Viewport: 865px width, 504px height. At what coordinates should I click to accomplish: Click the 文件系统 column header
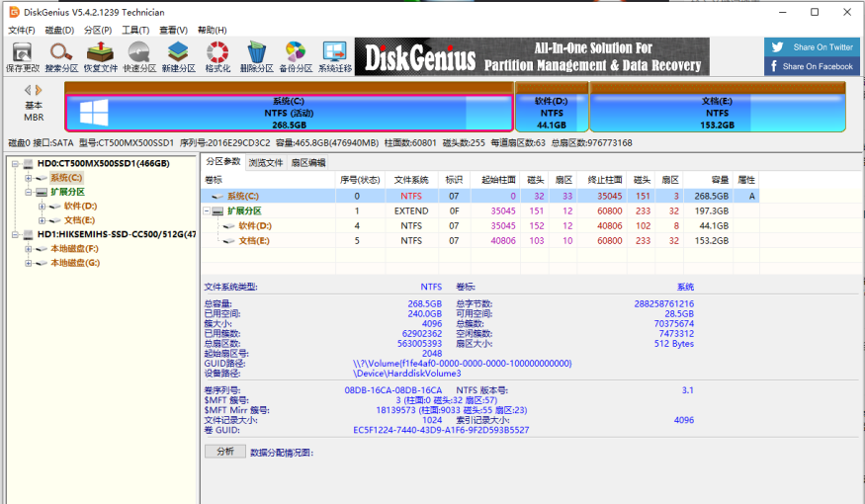pos(411,180)
